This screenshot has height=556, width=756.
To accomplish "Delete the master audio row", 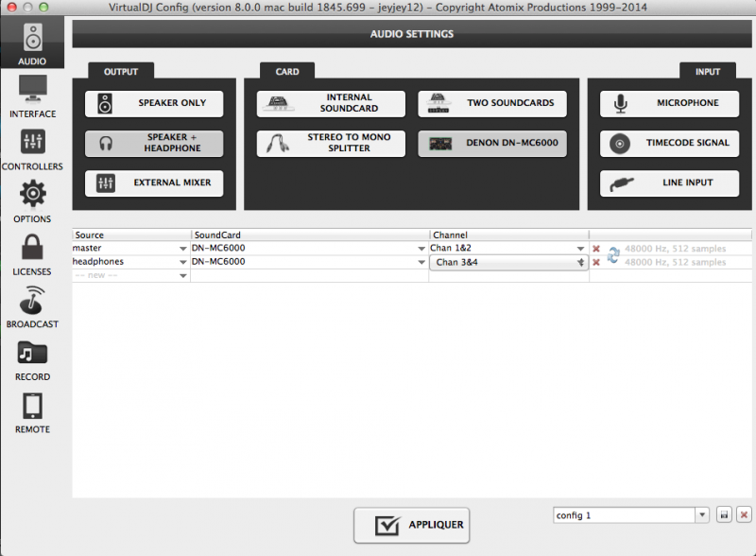I will [x=596, y=249].
